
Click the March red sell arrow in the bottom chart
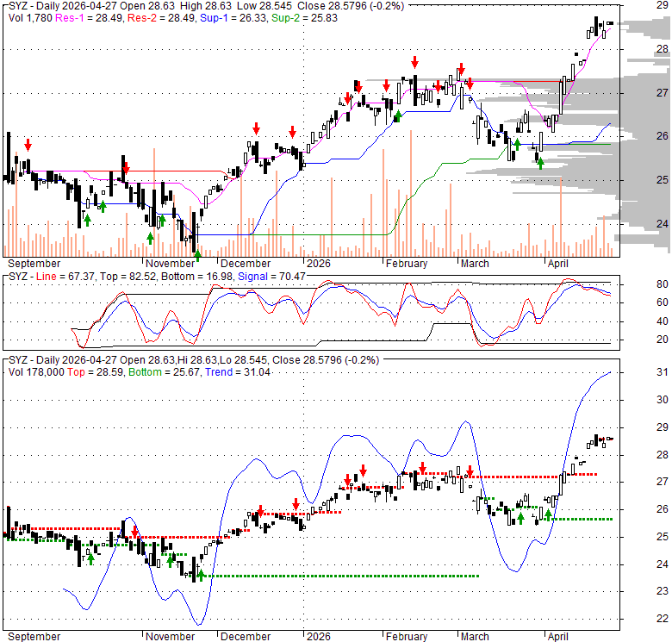click(470, 471)
